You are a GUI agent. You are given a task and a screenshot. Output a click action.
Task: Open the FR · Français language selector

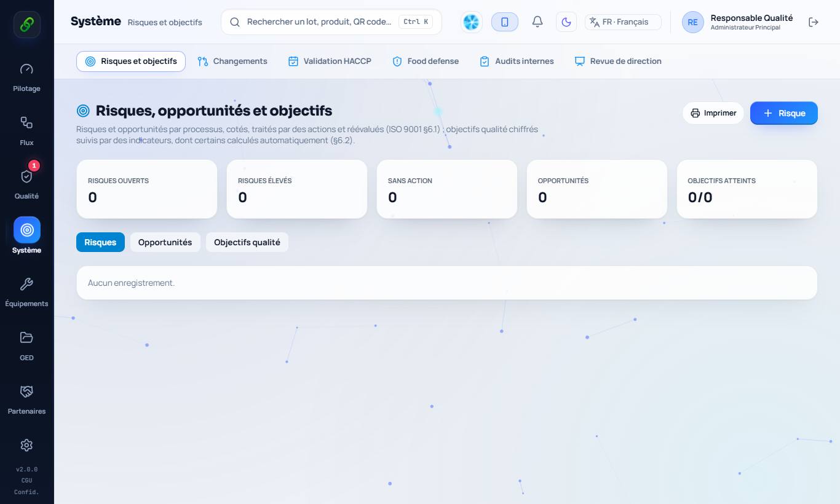pos(623,22)
